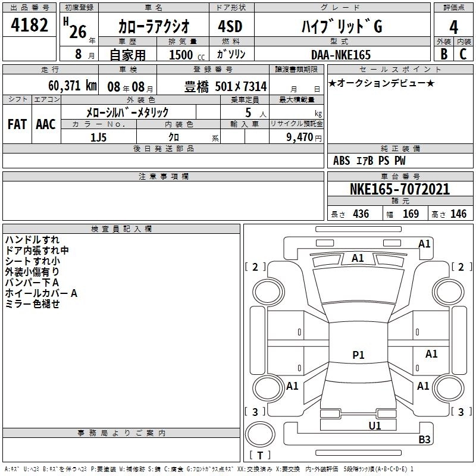Select the chassis number NKE165-7072021
The image size is (476, 476).
pos(400,189)
